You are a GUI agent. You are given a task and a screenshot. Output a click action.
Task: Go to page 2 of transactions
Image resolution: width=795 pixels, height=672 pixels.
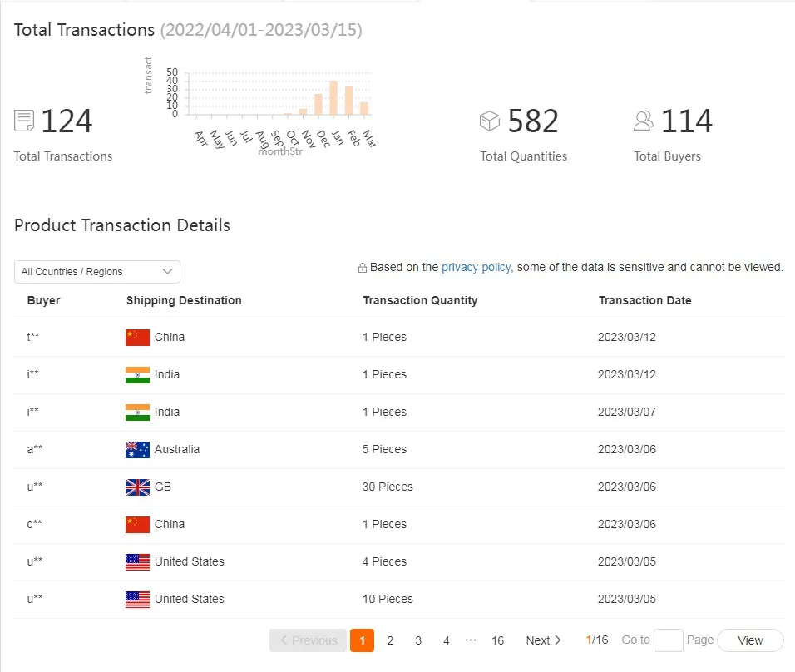pos(390,640)
